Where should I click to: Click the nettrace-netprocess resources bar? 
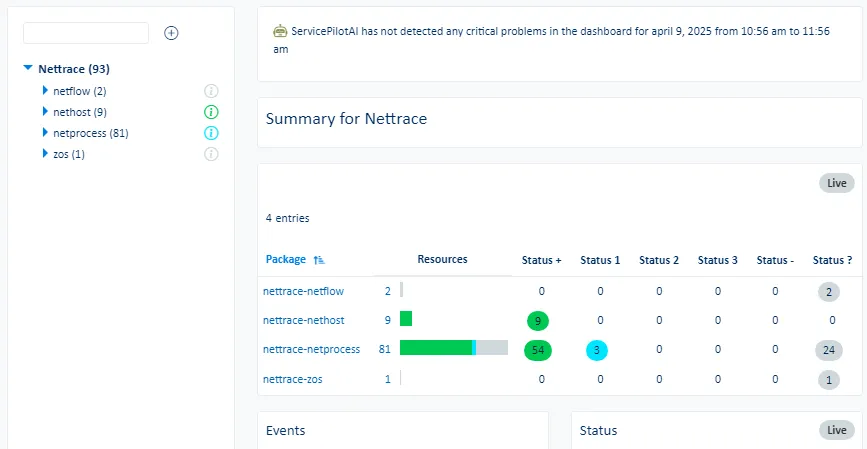click(453, 348)
